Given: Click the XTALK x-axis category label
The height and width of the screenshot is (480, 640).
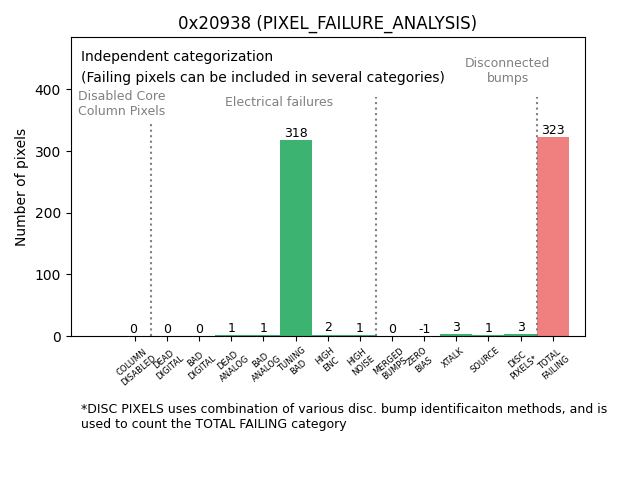Looking at the screenshot, I should point(453,359).
